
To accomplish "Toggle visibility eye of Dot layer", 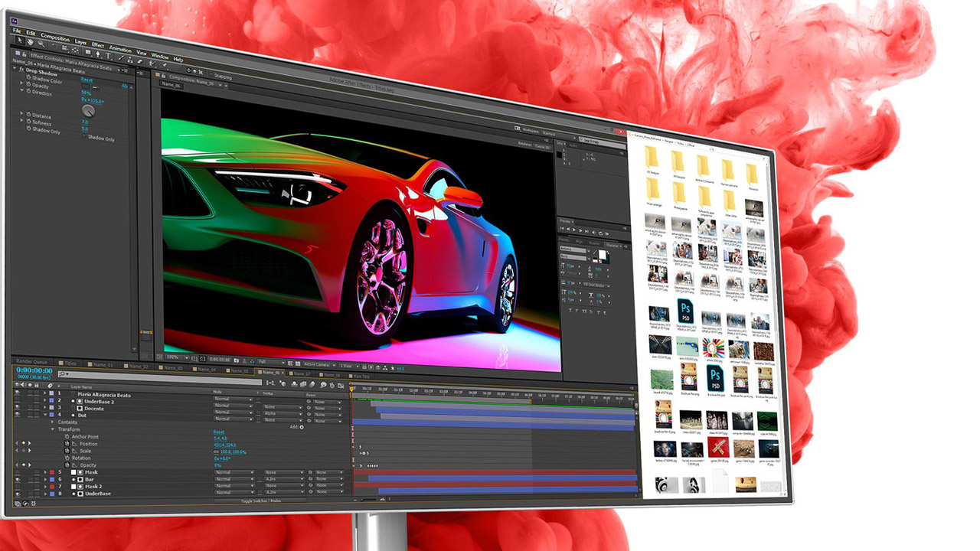I will [18, 413].
